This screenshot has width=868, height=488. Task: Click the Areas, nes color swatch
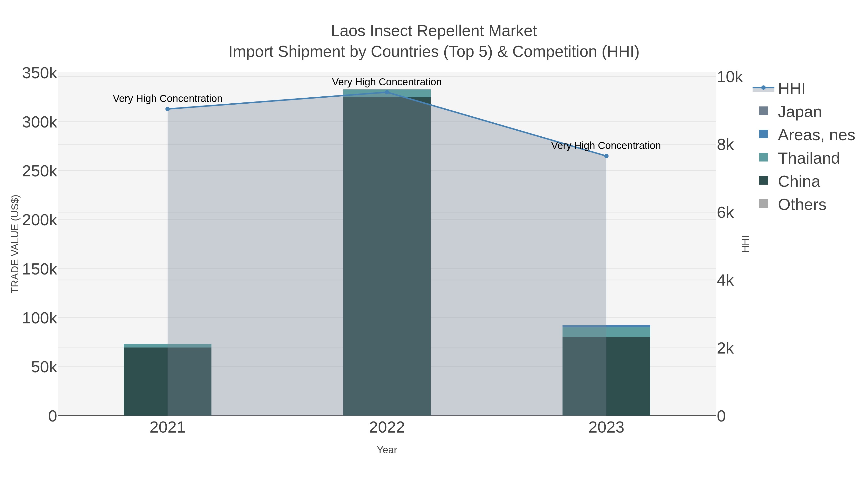[x=763, y=134]
